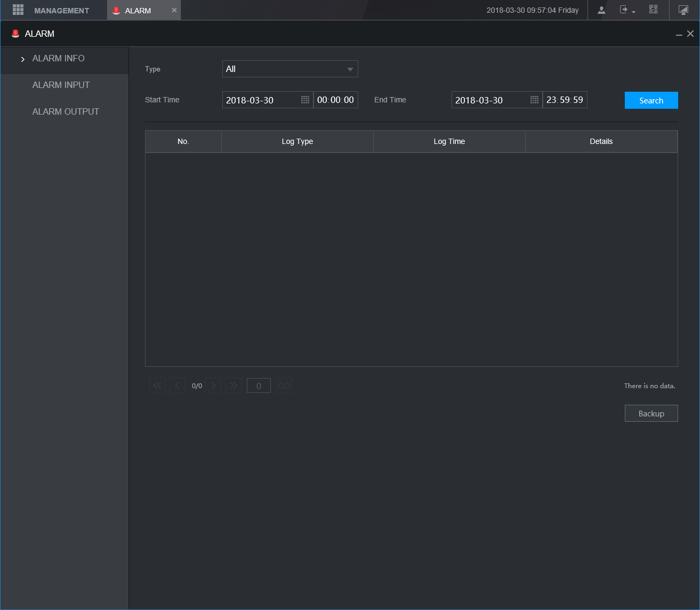700x610 pixels.
Task: Select ALARM OUTPUT in the sidebar
Action: coord(66,111)
